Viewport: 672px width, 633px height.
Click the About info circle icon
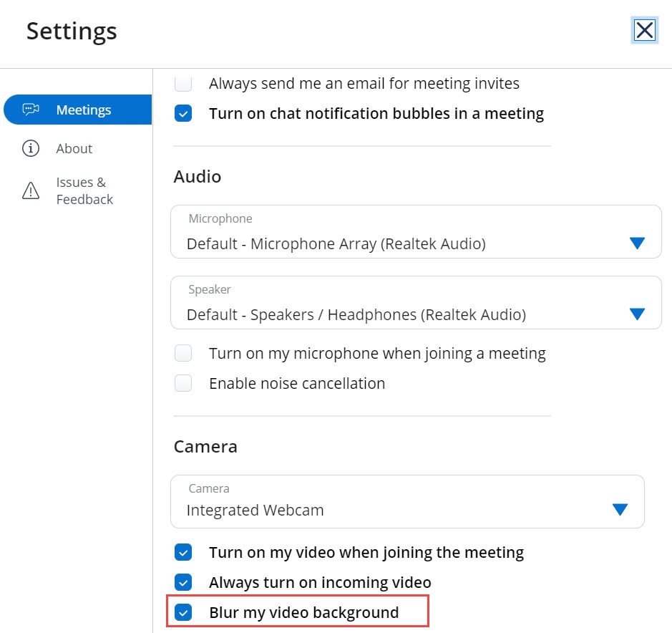click(x=30, y=148)
